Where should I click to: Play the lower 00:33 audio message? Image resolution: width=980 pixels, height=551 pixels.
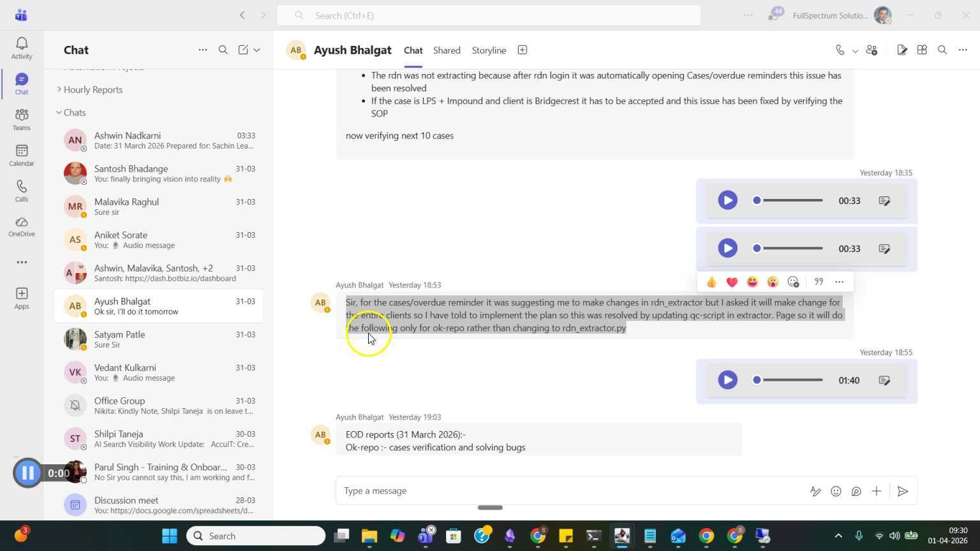(x=727, y=248)
